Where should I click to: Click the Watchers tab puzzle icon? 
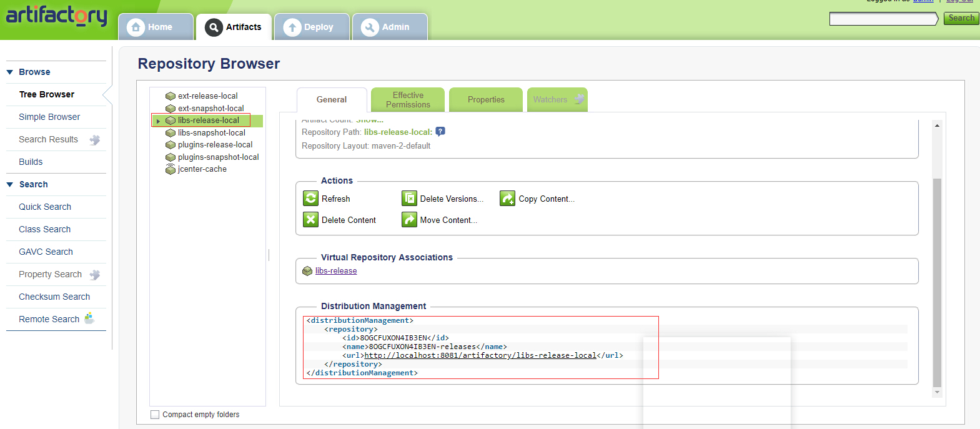(579, 99)
